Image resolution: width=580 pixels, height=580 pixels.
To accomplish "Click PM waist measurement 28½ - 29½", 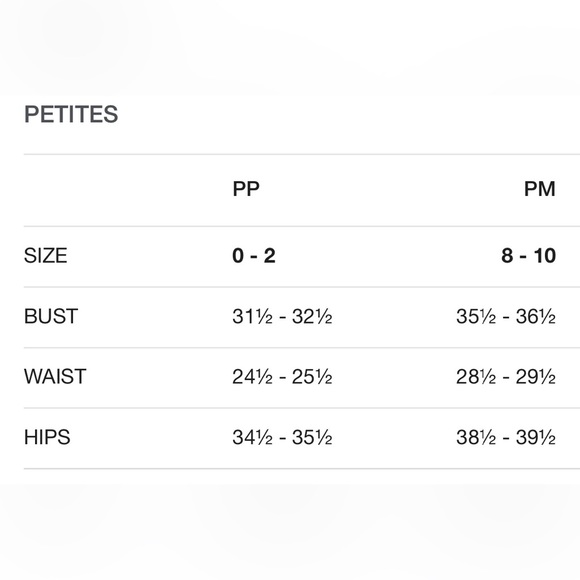I will [x=506, y=377].
